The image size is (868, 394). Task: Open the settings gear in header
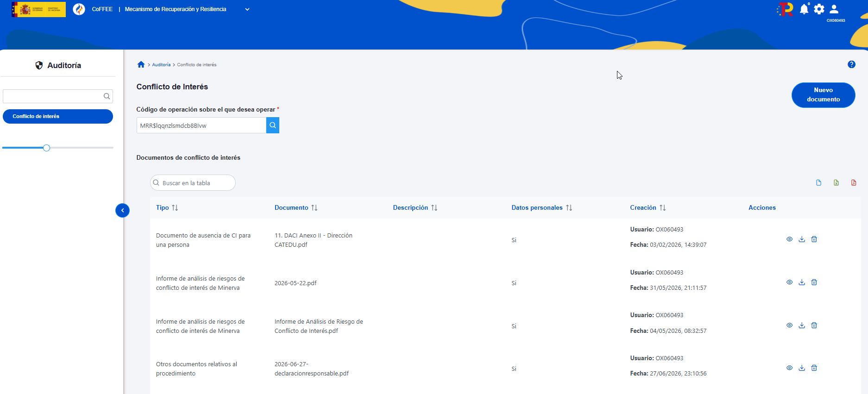click(x=819, y=9)
